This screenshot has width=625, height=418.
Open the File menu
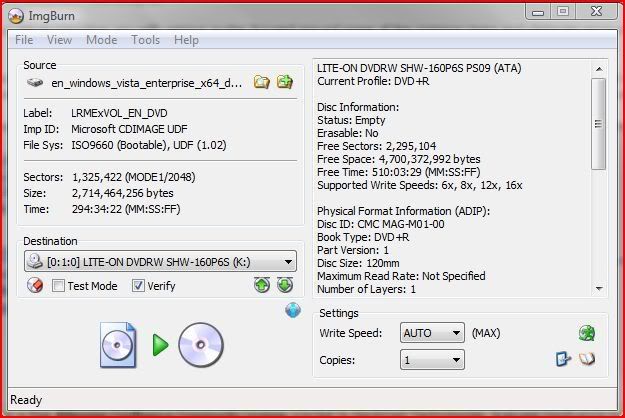coord(24,40)
